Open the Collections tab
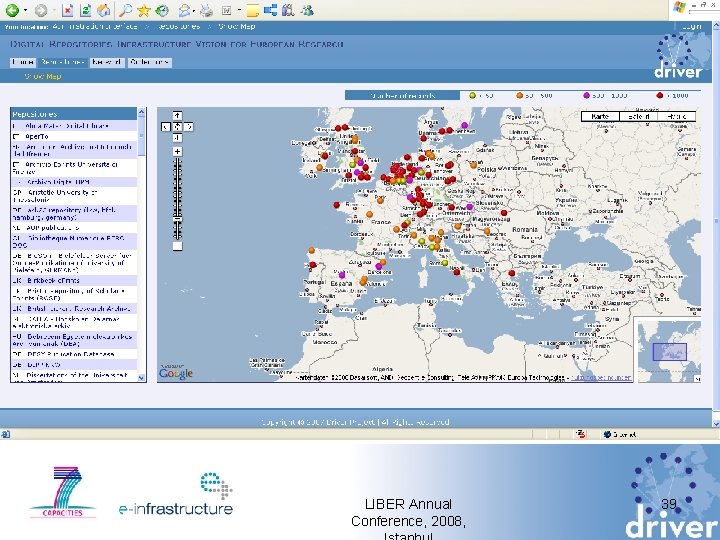Image resolution: width=720 pixels, height=540 pixels. [x=149, y=62]
